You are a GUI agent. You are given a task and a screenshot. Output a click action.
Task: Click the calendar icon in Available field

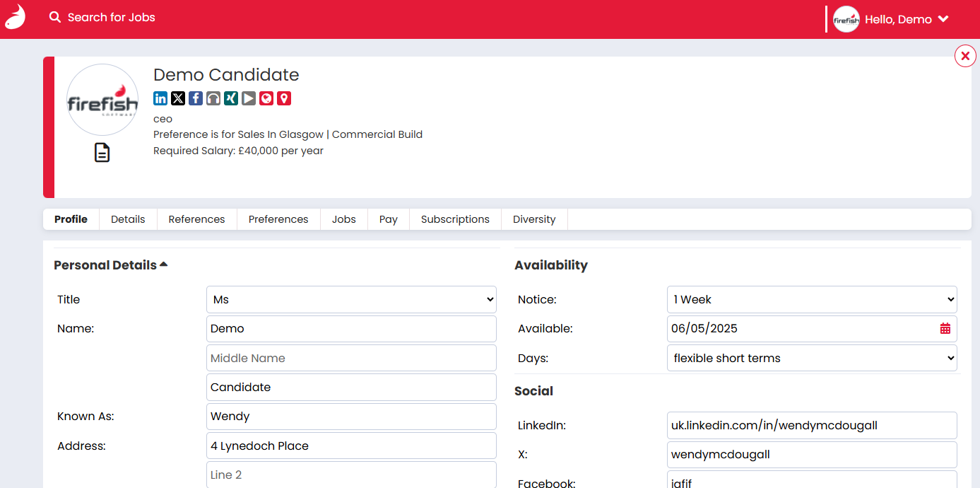coord(945,328)
